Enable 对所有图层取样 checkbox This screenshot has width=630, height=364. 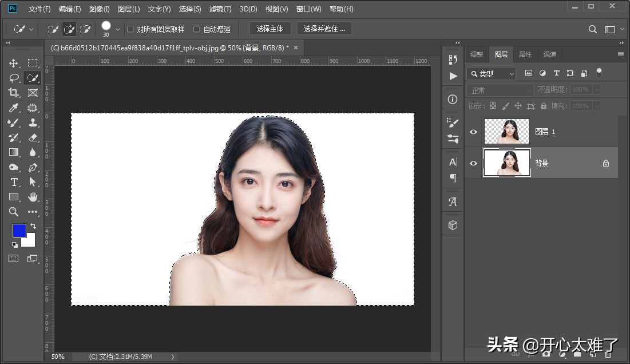coord(130,29)
